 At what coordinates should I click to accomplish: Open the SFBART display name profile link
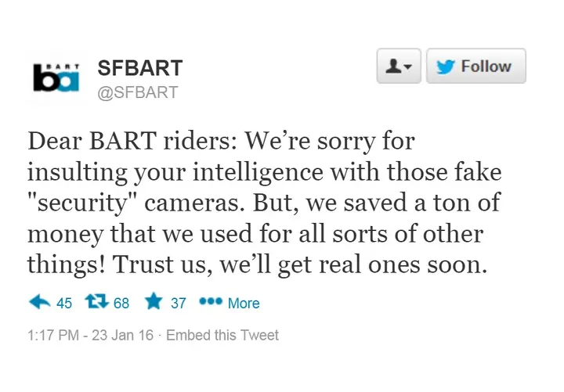pos(139,67)
